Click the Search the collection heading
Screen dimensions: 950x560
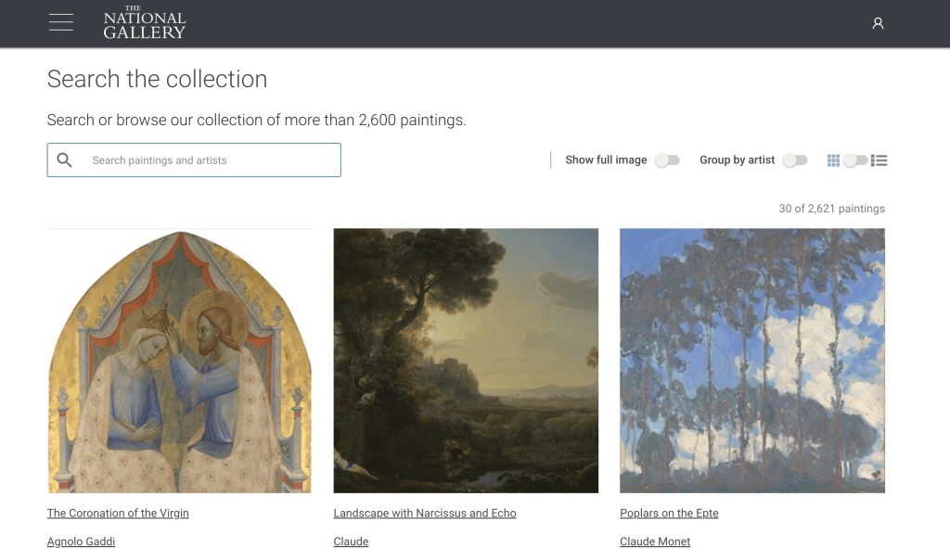pos(157,80)
